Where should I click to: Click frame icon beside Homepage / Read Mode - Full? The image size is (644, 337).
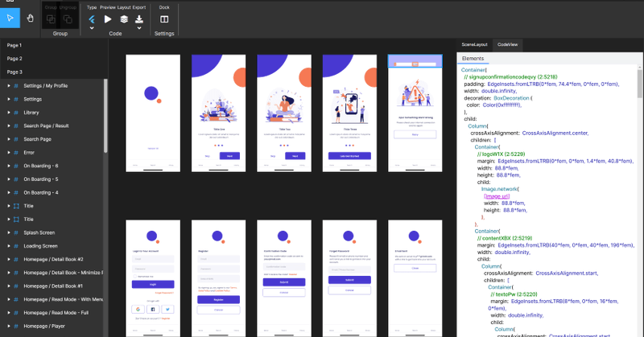[16, 312]
